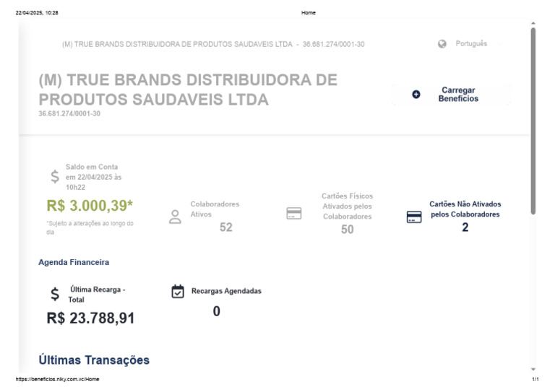
Task: Open the Agenda Financeira section heading
Action: tap(74, 262)
